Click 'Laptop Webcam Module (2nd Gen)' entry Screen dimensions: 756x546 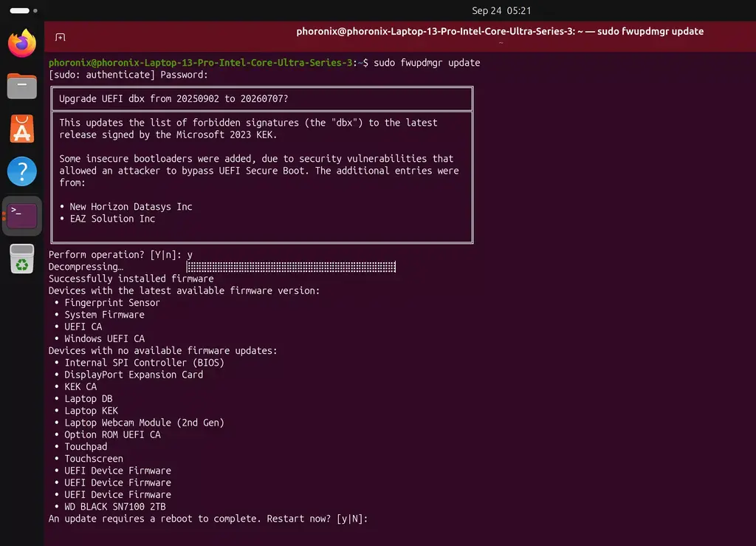(144, 423)
